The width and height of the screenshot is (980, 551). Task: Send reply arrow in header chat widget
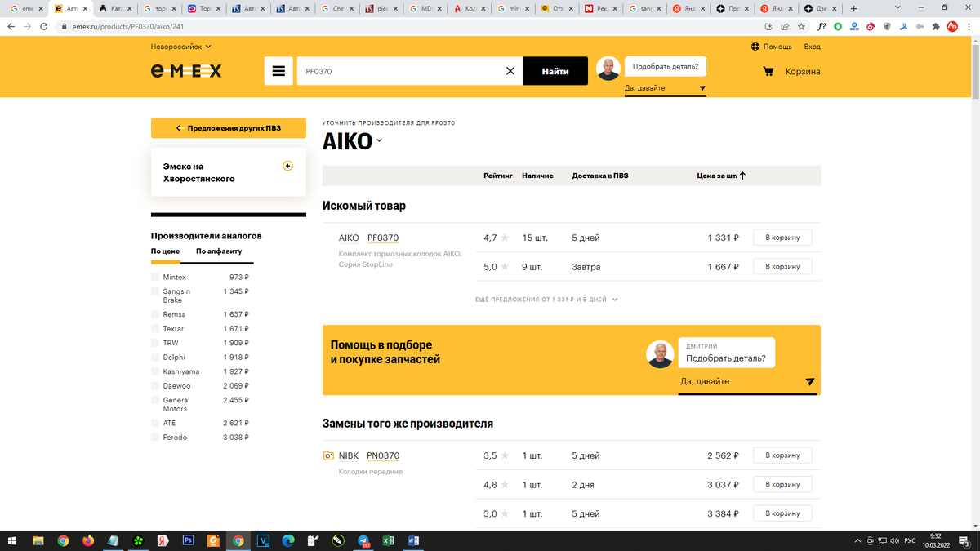[702, 88]
